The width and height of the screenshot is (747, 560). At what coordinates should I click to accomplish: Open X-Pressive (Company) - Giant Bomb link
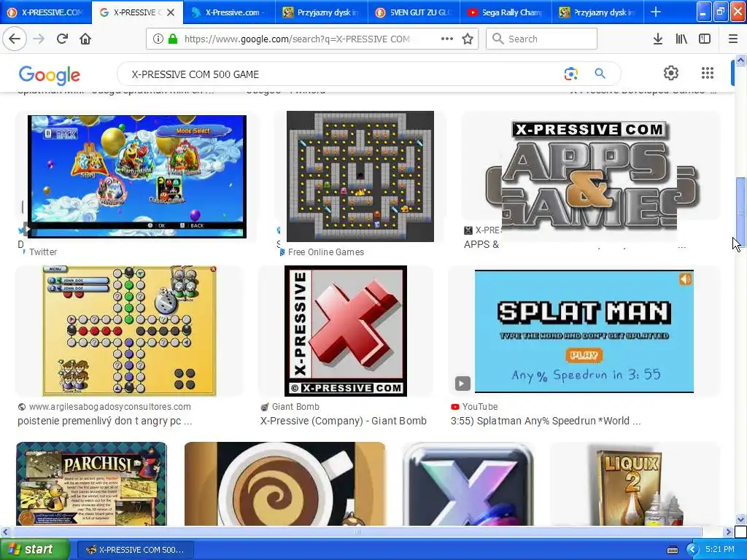click(344, 421)
